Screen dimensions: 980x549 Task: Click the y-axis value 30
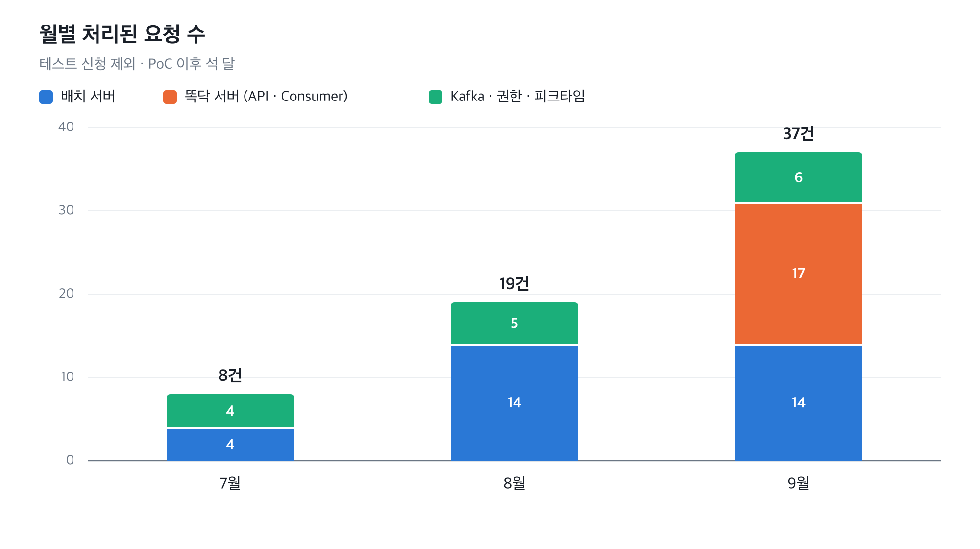[x=66, y=210]
